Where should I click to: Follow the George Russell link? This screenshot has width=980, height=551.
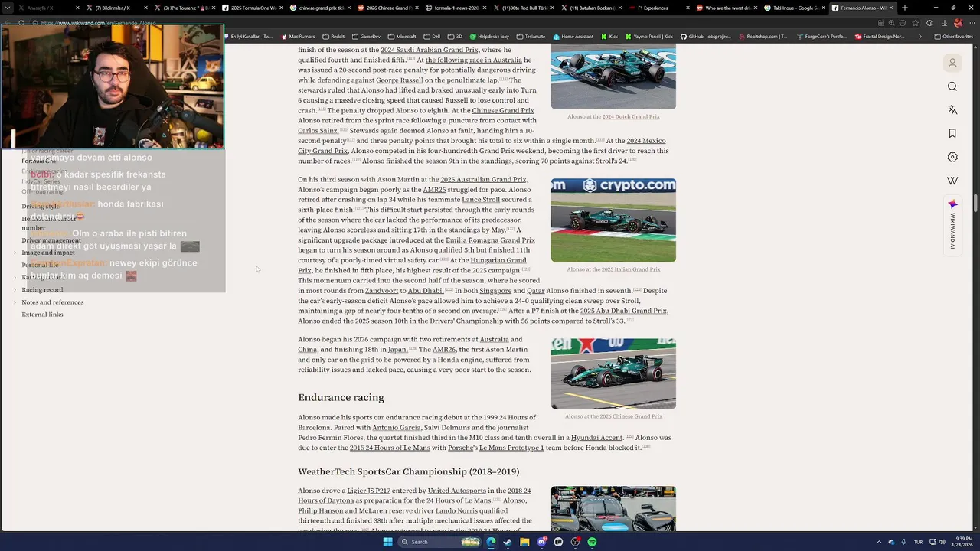pos(399,80)
